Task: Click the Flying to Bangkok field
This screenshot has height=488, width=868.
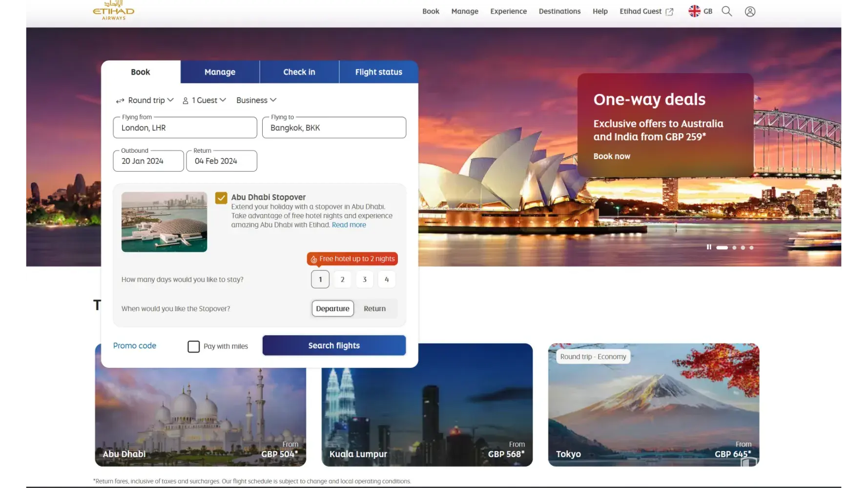Action: pos(334,128)
